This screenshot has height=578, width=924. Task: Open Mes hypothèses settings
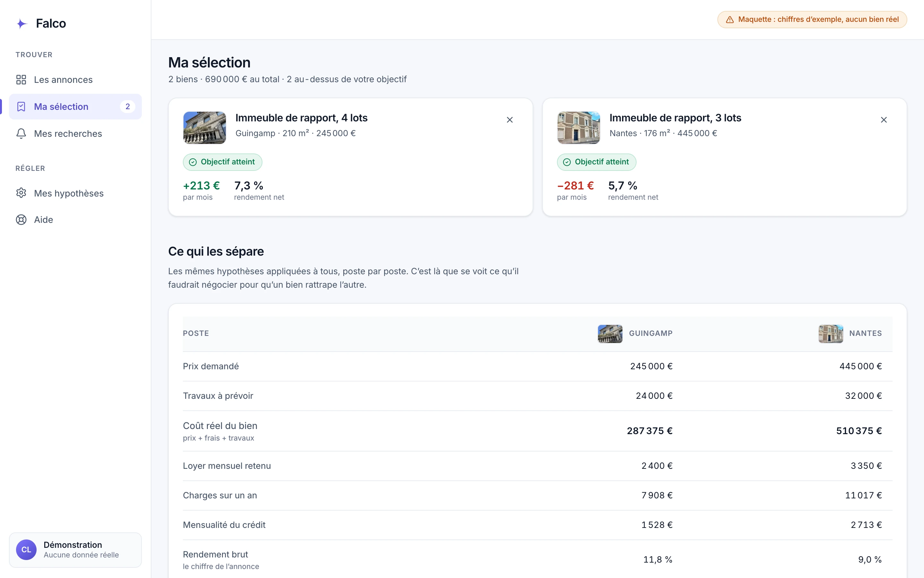pyautogui.click(x=75, y=193)
